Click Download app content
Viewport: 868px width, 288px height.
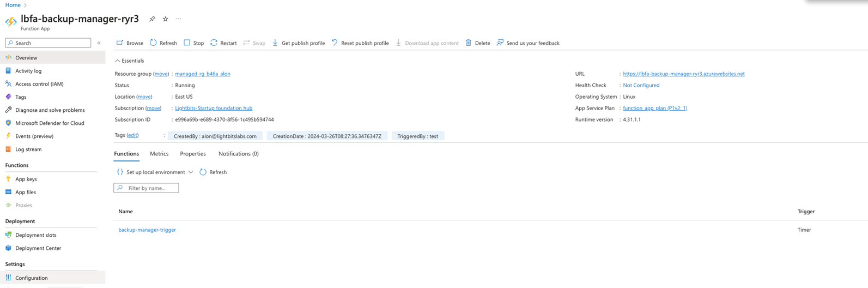pos(427,43)
